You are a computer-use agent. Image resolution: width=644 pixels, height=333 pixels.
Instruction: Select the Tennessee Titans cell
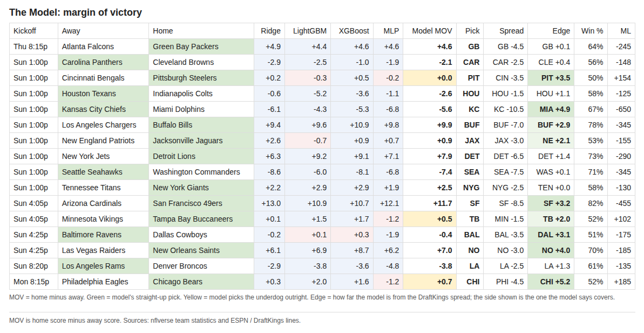pos(103,188)
